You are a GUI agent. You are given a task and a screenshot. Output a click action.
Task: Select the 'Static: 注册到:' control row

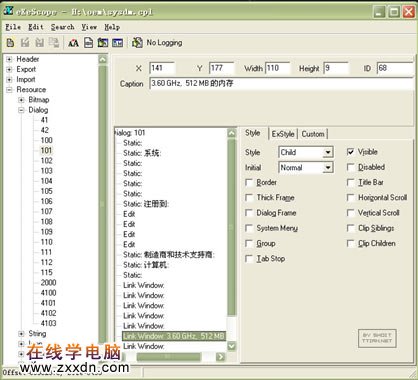(x=146, y=204)
